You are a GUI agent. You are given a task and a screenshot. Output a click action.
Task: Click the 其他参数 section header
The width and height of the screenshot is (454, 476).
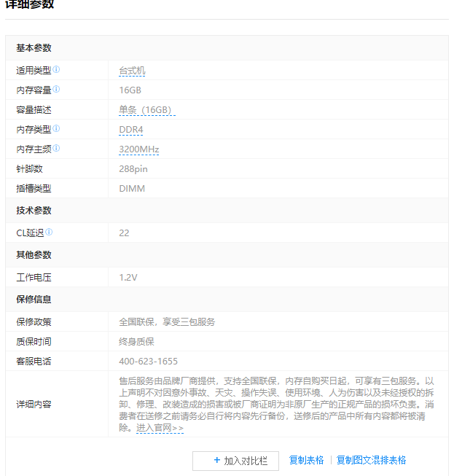(34, 255)
